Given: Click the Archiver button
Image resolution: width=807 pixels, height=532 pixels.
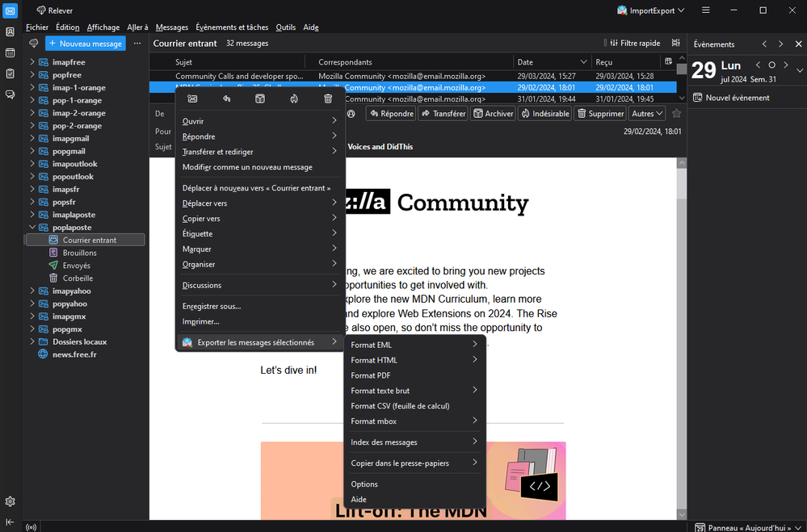Looking at the screenshot, I should 493,114.
